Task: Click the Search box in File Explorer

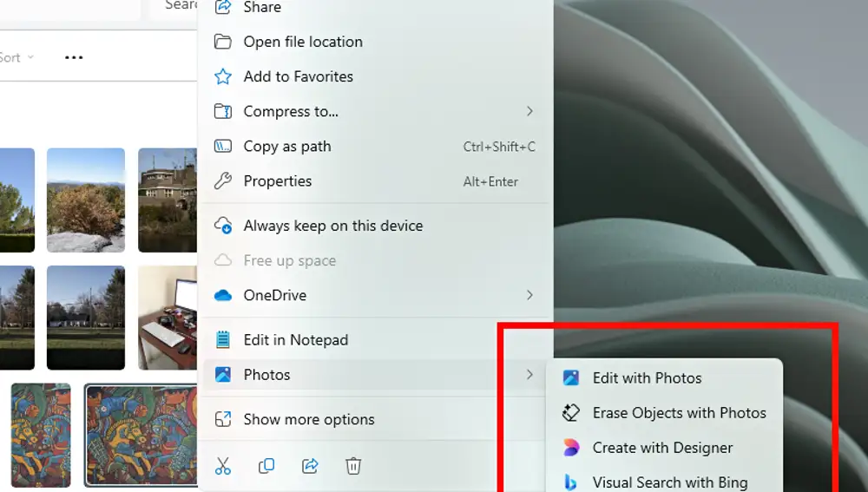Action: coord(174,8)
